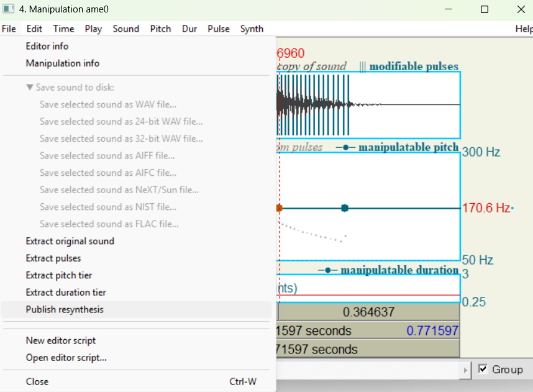Choose Manipulation info menu entry

click(136, 63)
